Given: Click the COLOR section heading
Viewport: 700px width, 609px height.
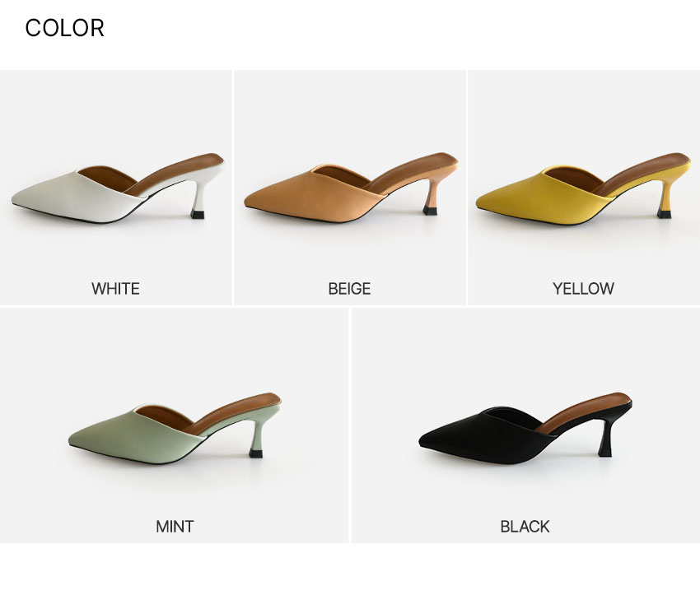Looking at the screenshot, I should (x=65, y=28).
